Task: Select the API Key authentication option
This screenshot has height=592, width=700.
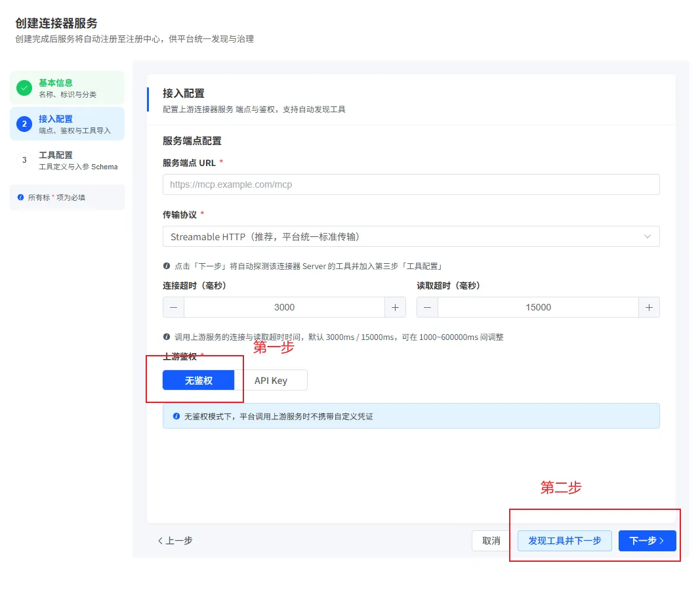Action: [270, 381]
